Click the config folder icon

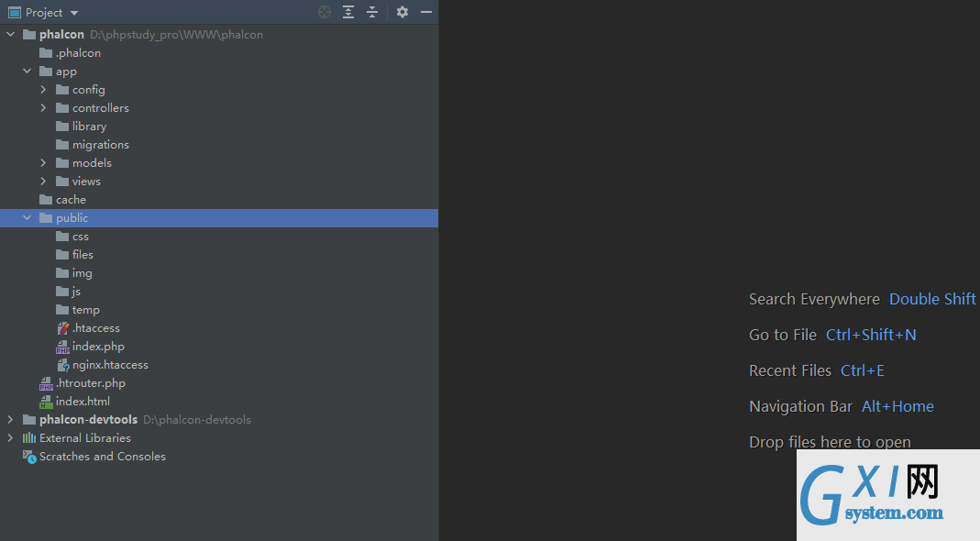[x=61, y=90]
